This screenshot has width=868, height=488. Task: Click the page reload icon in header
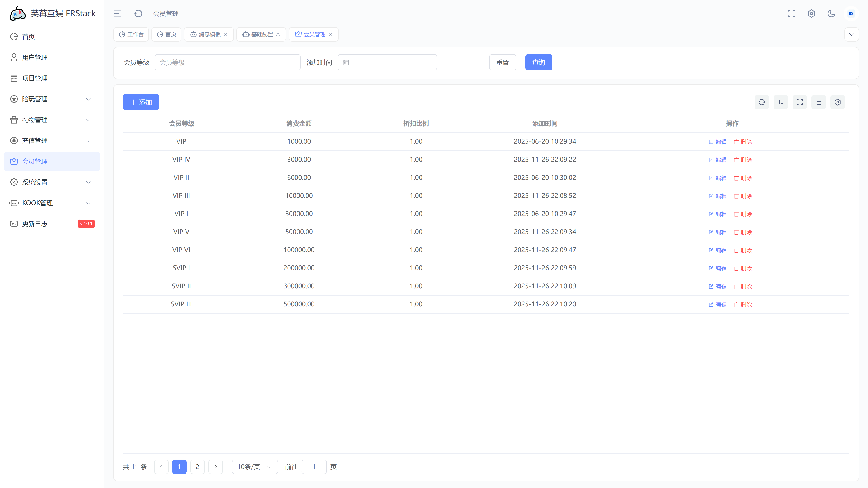[x=138, y=14]
